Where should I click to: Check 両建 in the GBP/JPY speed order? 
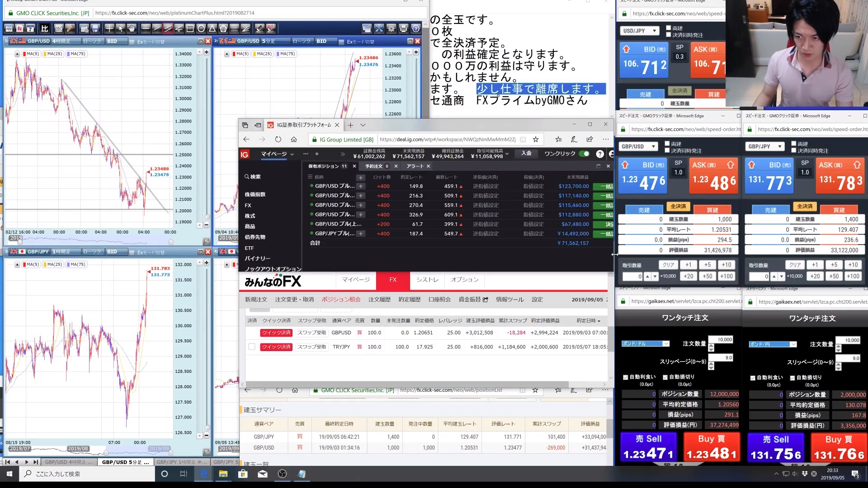pos(793,144)
